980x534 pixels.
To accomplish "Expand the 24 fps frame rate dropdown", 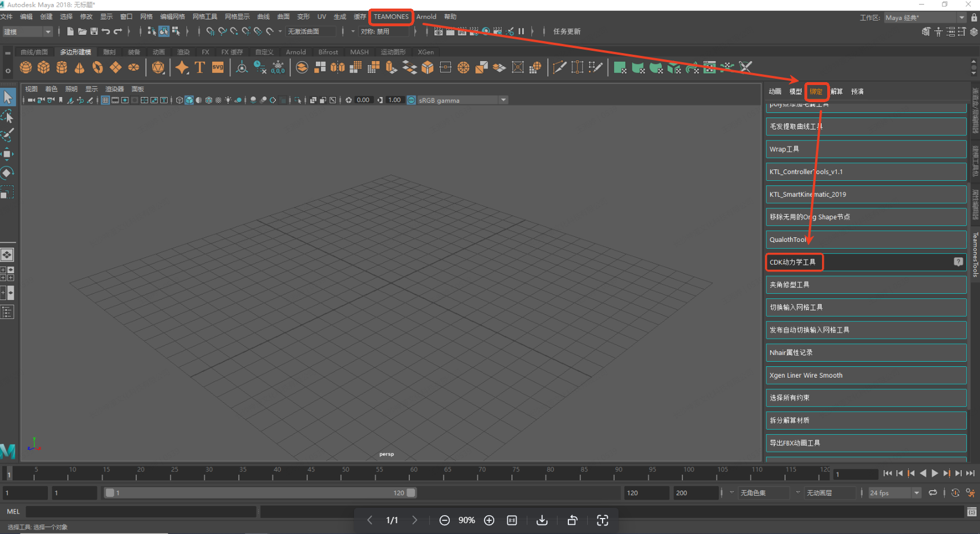I will 916,493.
